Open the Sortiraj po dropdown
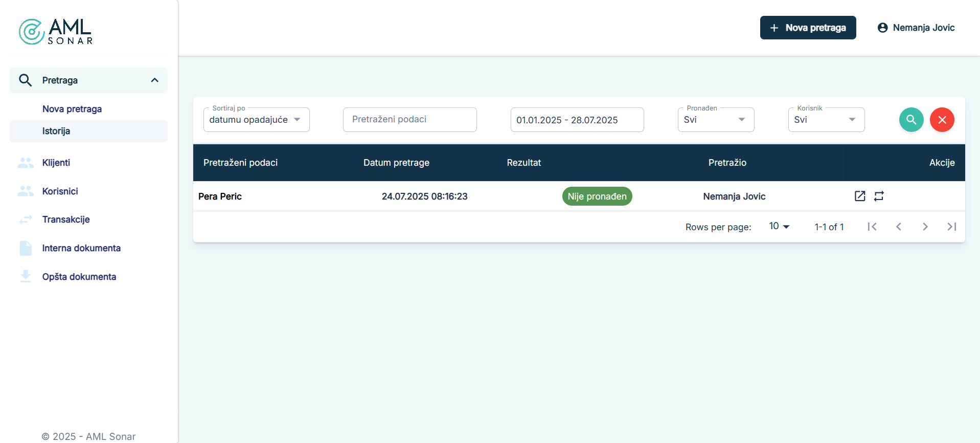The width and height of the screenshot is (980, 443). (x=256, y=120)
